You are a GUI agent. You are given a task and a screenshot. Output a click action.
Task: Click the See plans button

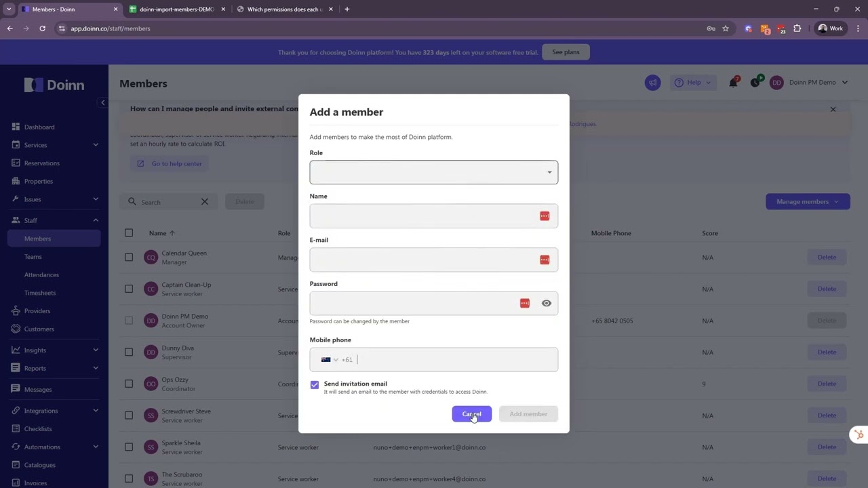tap(566, 52)
